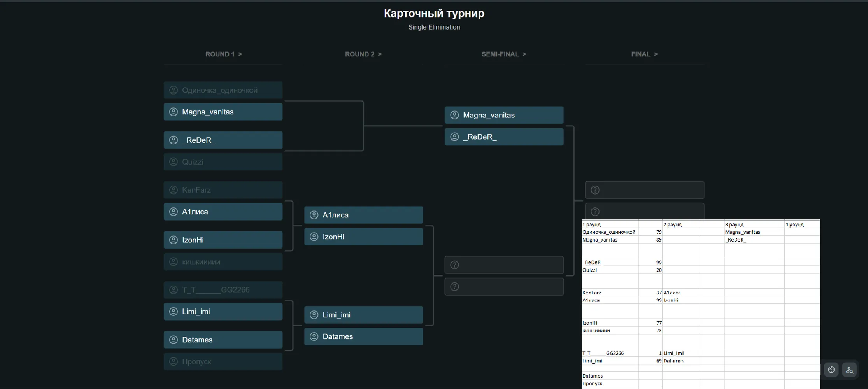This screenshot has height=389, width=868.
Task: Click avatar icon beside Datames in Round 2
Action: coord(314,336)
